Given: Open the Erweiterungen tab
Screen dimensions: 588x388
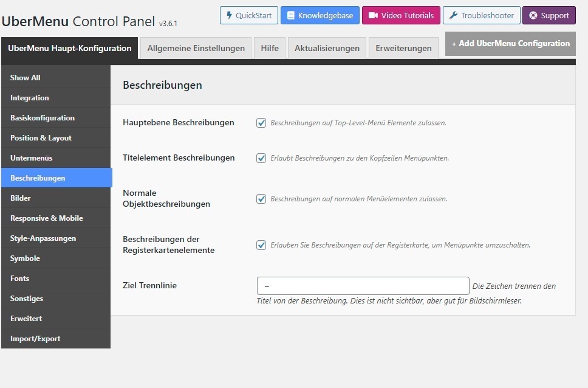Looking at the screenshot, I should (x=403, y=48).
